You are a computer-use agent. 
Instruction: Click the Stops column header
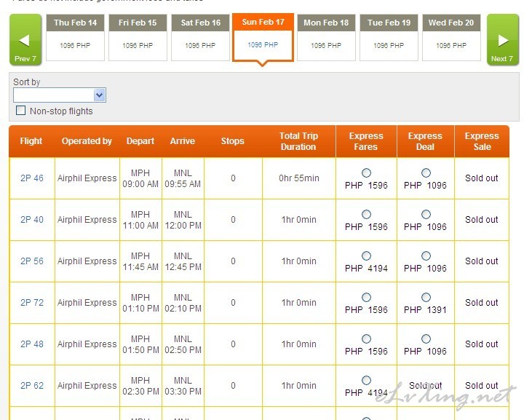[233, 141]
